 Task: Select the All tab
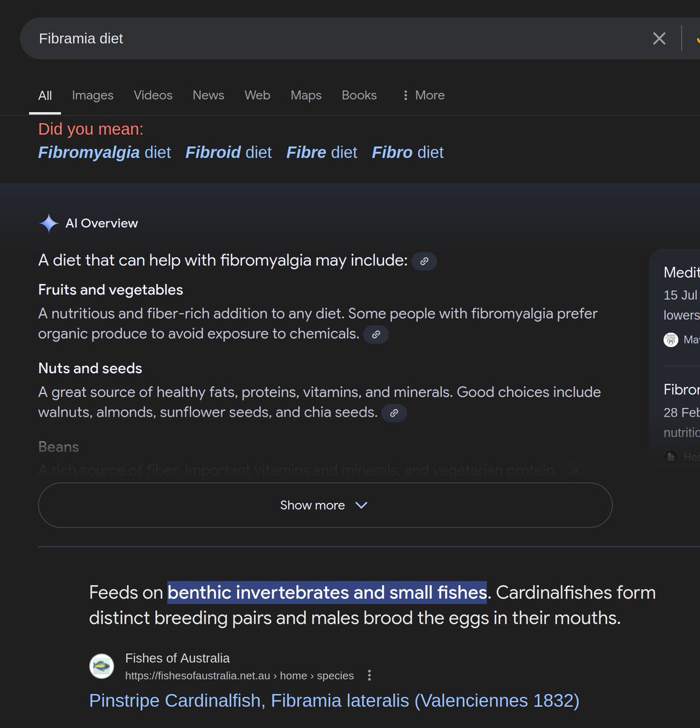click(45, 95)
